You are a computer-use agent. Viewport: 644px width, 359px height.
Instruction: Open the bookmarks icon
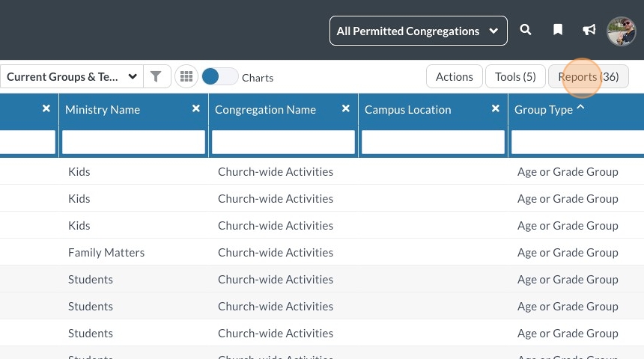(x=558, y=30)
